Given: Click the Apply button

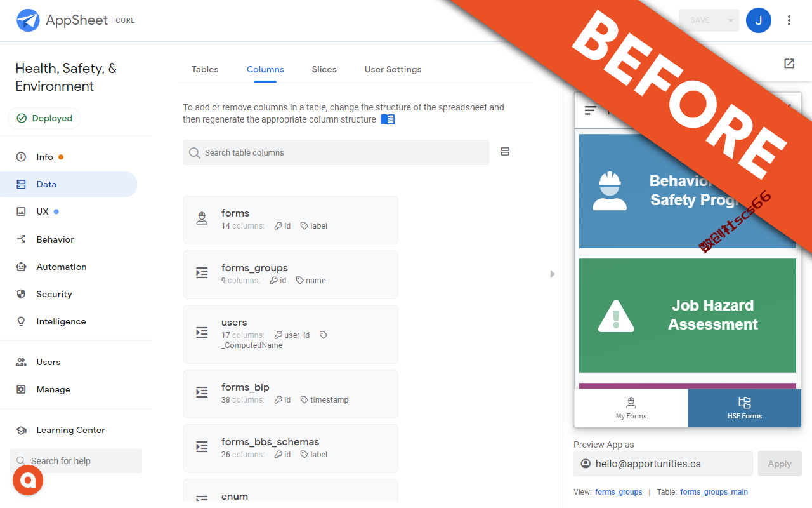Looking at the screenshot, I should tap(780, 464).
